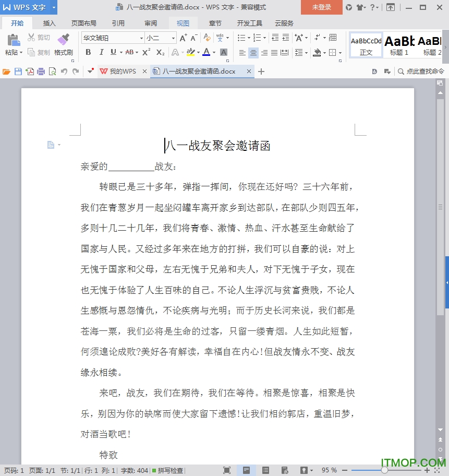Apply character shading icon
449x476 pixels.
pos(224,52)
